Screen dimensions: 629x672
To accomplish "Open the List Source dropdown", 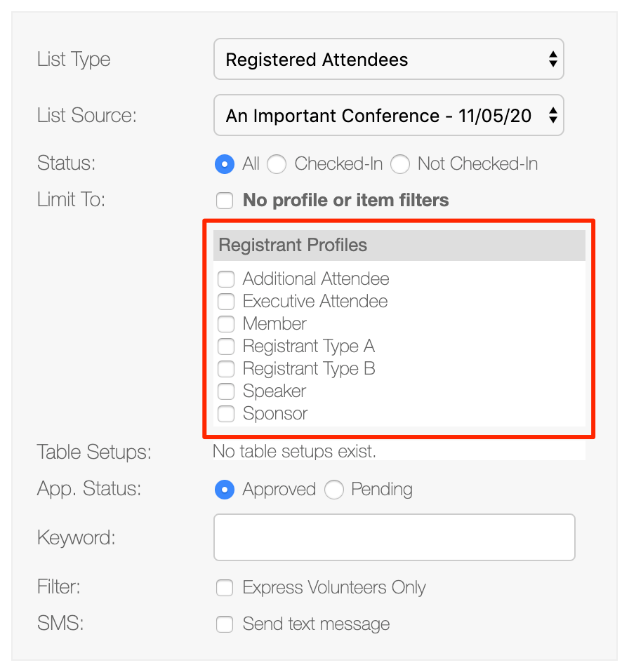I will [388, 115].
